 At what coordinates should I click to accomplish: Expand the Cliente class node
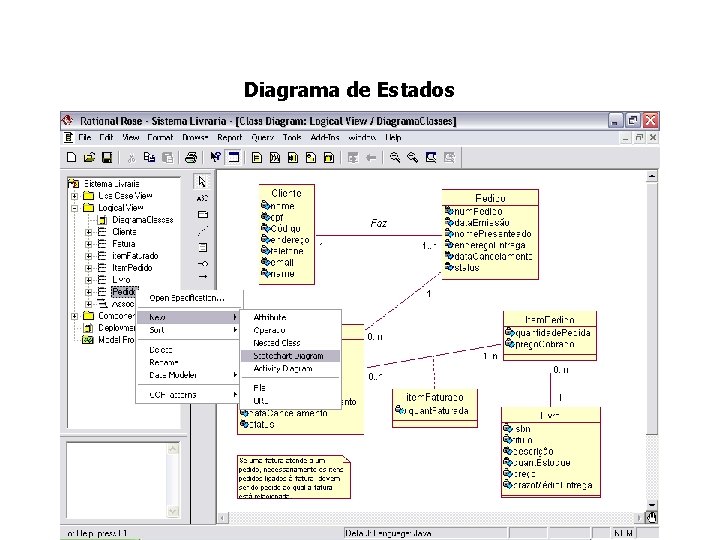pos(88,232)
